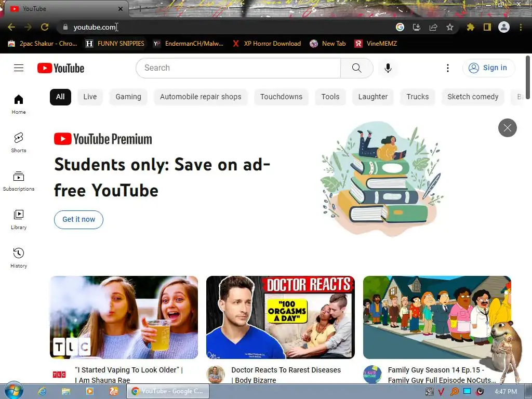Image resolution: width=532 pixels, height=399 pixels.
Task: Open the I Started Vaping video thumbnail
Action: 124,317
